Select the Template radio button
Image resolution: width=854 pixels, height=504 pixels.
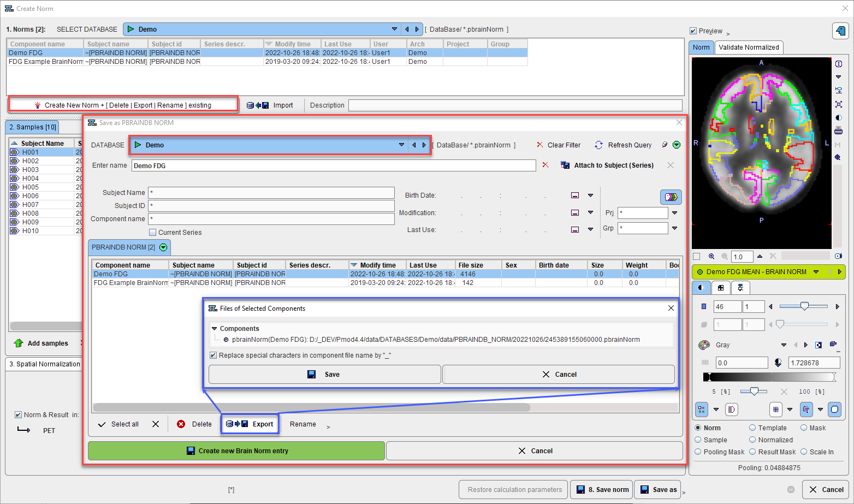pyautogui.click(x=752, y=428)
